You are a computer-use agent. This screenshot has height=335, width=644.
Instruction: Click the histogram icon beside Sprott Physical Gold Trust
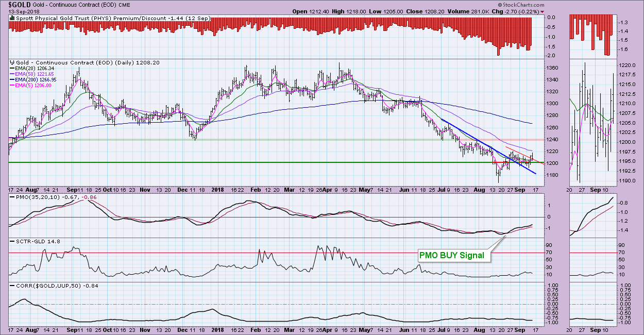[x=11, y=18]
